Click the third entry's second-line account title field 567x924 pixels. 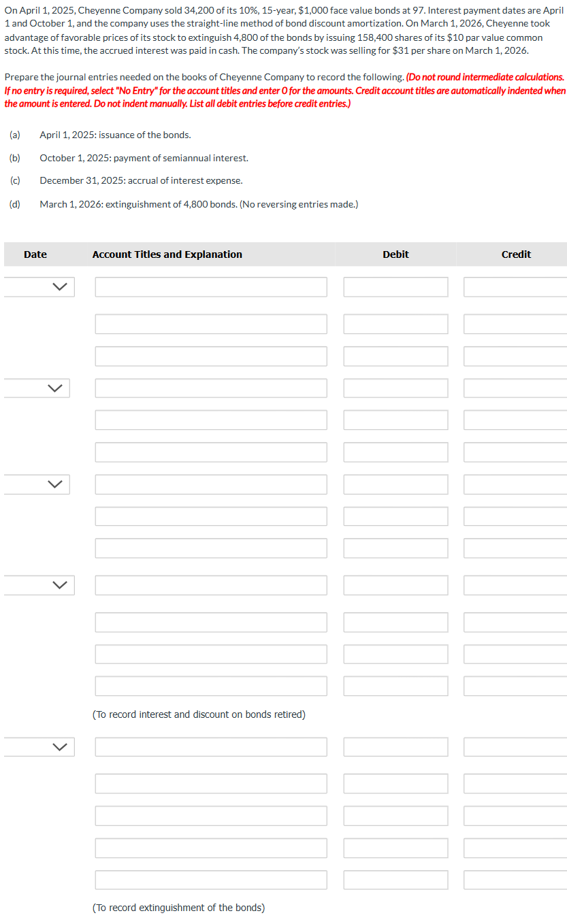point(211,516)
